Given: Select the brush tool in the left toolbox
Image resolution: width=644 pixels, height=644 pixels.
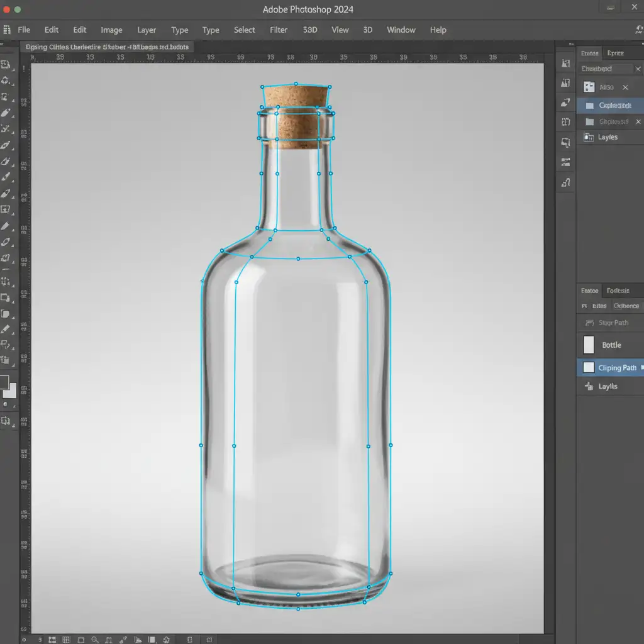Looking at the screenshot, I should [6, 177].
